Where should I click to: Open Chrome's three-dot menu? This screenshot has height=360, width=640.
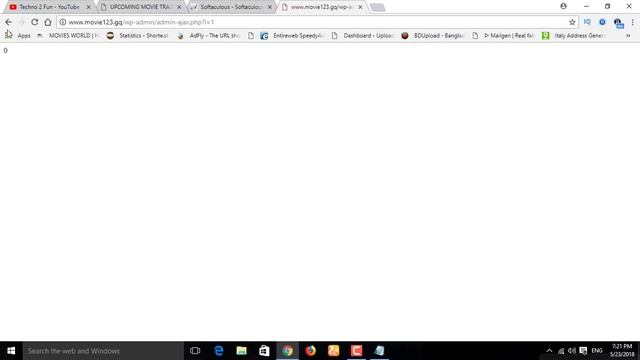pyautogui.click(x=633, y=22)
